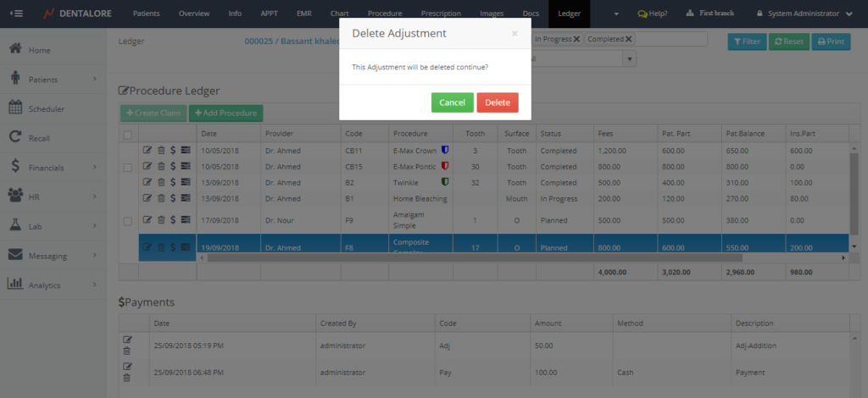Expand the Financials sidebar submenu
868x398 pixels.
point(53,168)
